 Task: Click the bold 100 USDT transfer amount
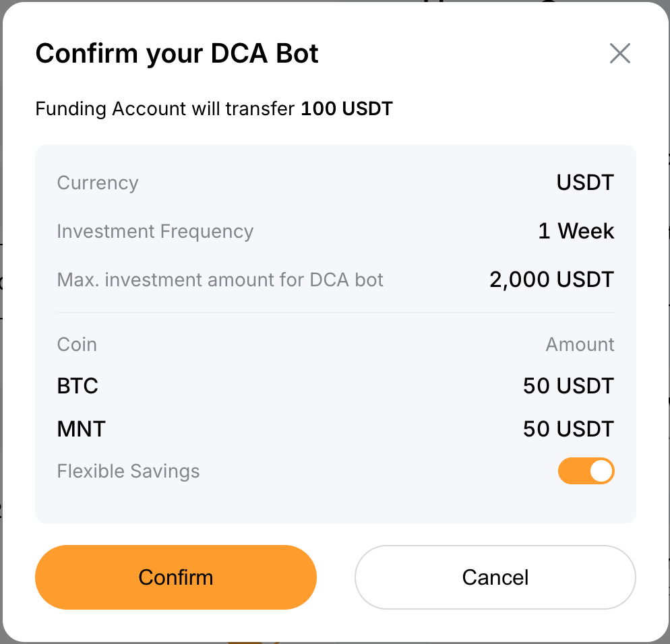click(347, 108)
